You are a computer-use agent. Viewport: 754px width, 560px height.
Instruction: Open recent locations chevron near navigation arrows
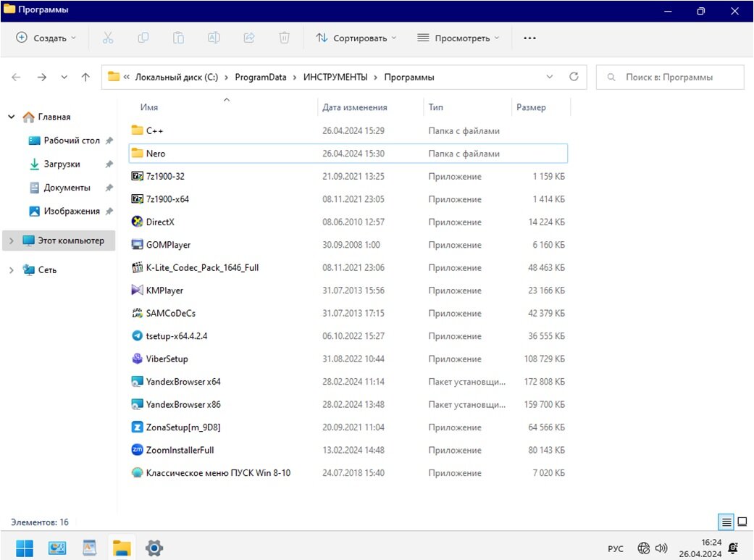click(64, 77)
